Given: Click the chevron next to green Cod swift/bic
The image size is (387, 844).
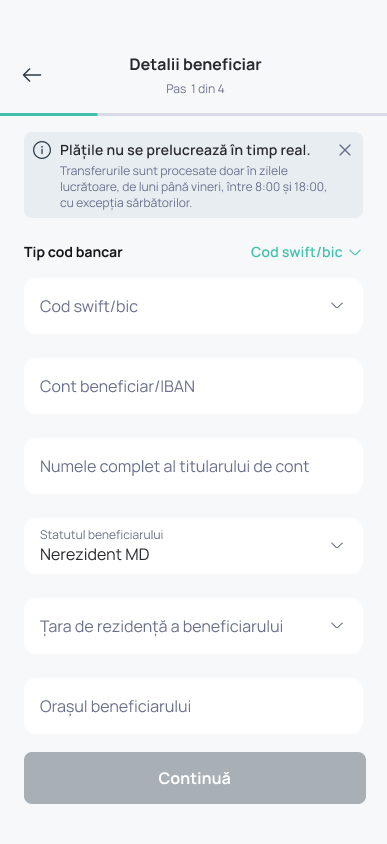Looking at the screenshot, I should point(355,252).
